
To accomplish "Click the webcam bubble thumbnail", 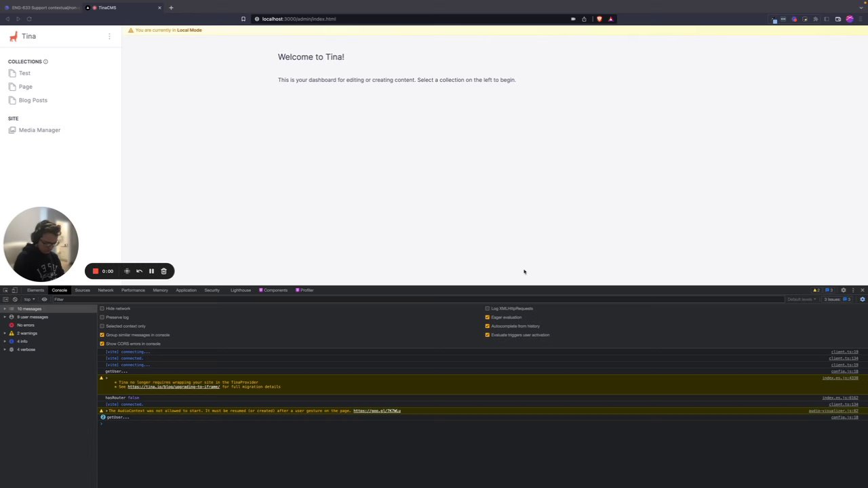I will 41,244.
